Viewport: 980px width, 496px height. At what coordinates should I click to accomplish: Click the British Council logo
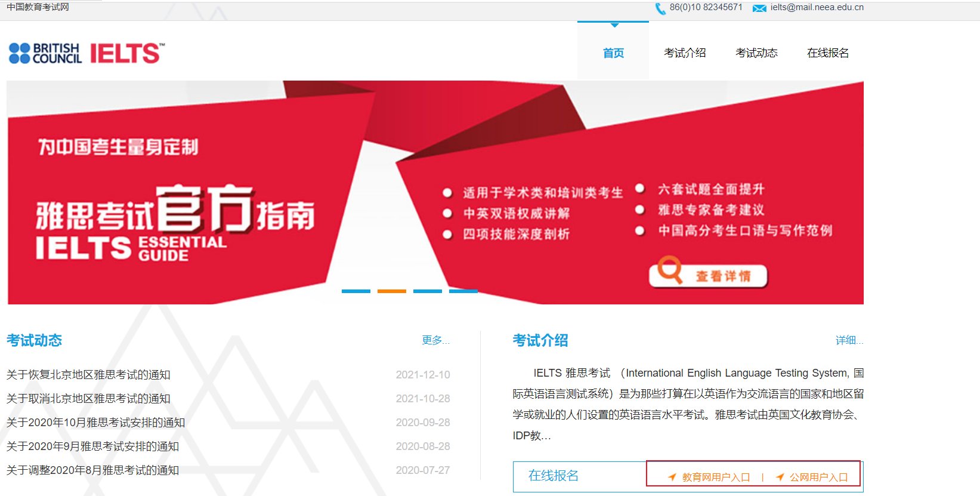coord(45,53)
